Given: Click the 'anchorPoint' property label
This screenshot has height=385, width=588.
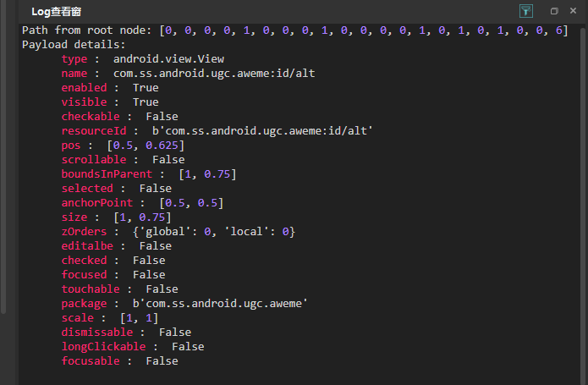Looking at the screenshot, I should tap(97, 203).
